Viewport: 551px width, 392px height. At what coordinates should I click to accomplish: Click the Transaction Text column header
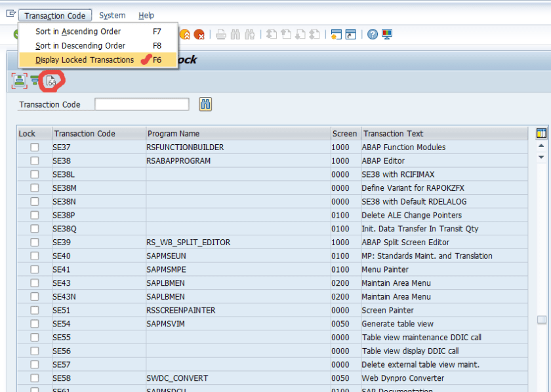pos(394,134)
